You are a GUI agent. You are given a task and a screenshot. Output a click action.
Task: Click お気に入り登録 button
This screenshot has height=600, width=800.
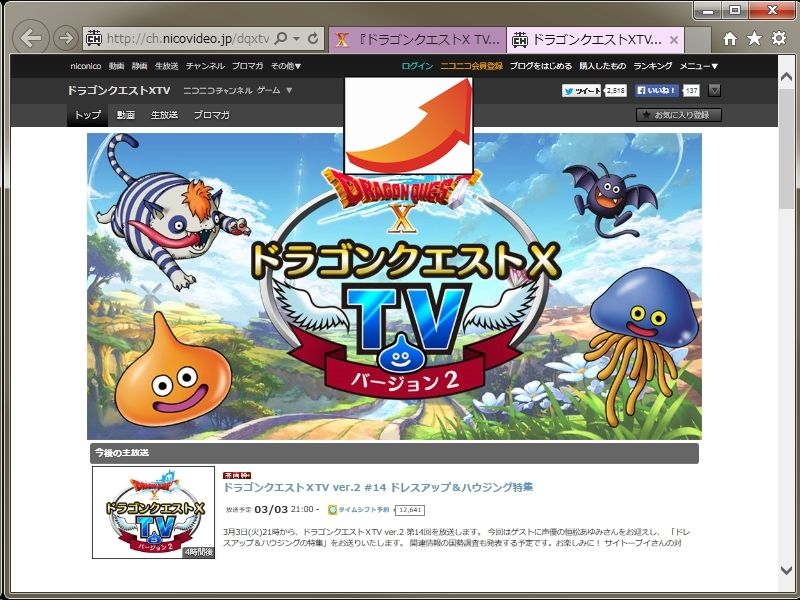(x=679, y=115)
